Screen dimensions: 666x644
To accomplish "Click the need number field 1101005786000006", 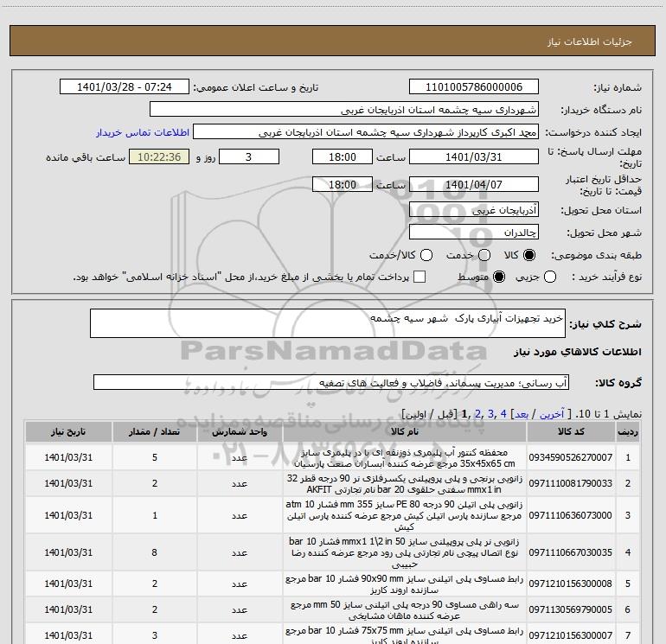I will 474,87.
